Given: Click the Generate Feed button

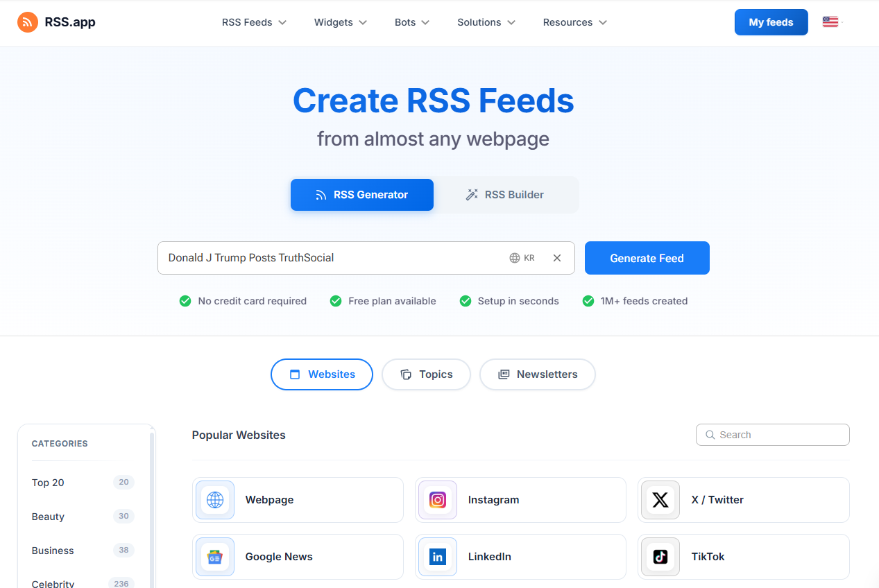Looking at the screenshot, I should coord(647,258).
